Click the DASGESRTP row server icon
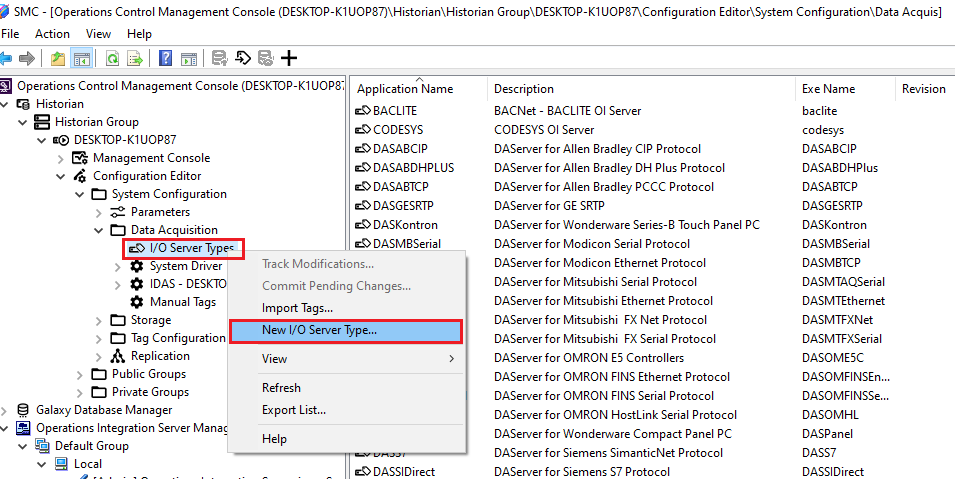Image resolution: width=955 pixels, height=479 pixels. (363, 206)
